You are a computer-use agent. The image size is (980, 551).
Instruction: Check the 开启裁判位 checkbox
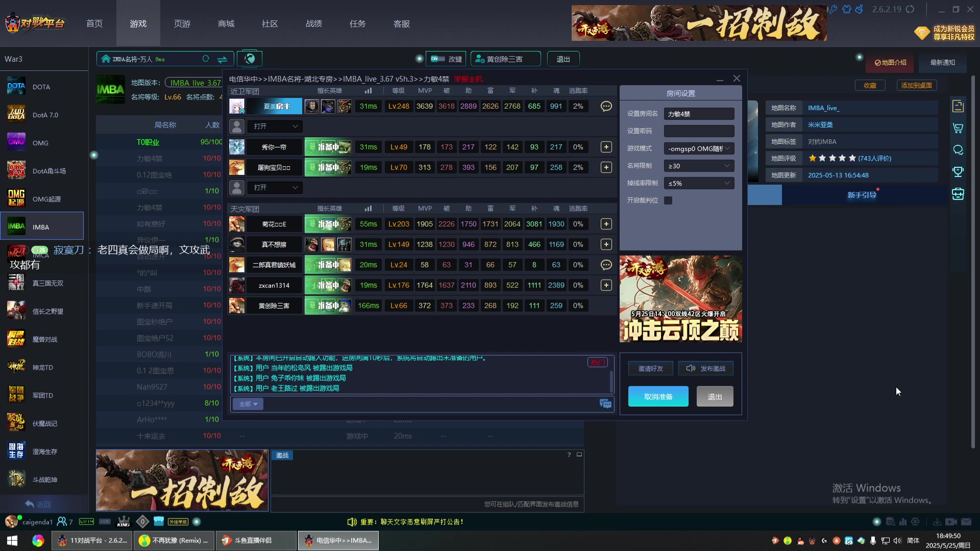point(668,201)
